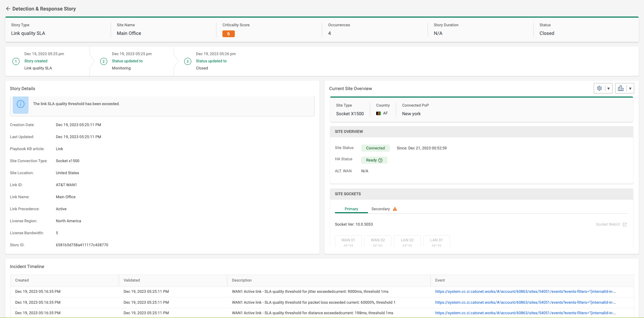The width and height of the screenshot is (644, 318).
Task: Click the Story ID value 6581b5d758a411117c438770
Action: [x=82, y=245]
